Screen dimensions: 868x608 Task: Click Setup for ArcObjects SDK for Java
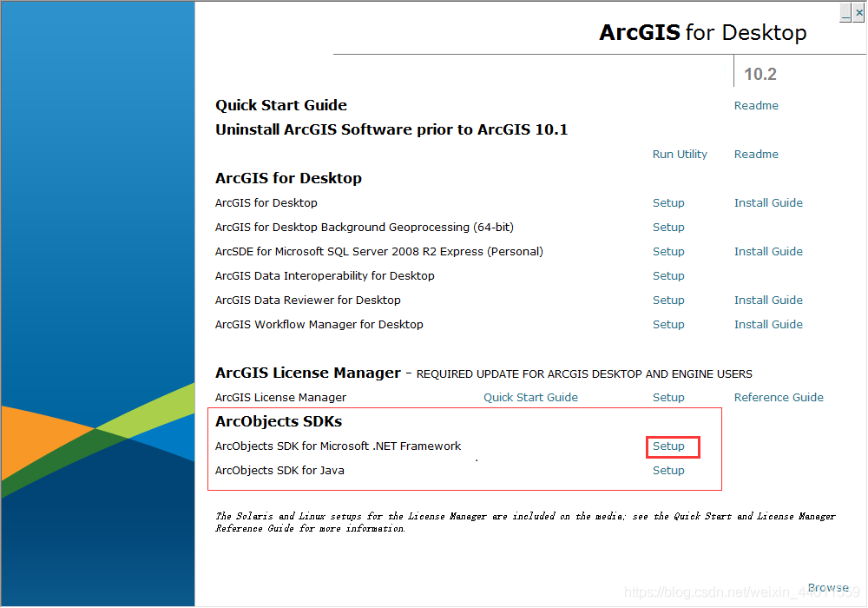pos(668,470)
